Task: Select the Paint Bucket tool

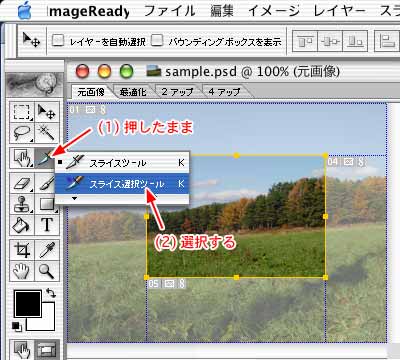Action: click(x=22, y=225)
